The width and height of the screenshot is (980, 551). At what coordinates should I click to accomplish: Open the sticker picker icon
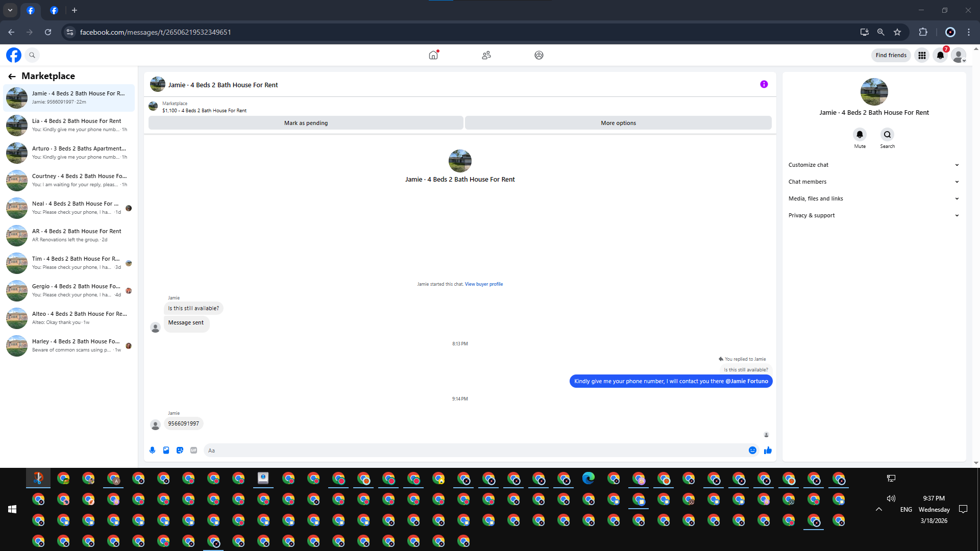coord(180,450)
